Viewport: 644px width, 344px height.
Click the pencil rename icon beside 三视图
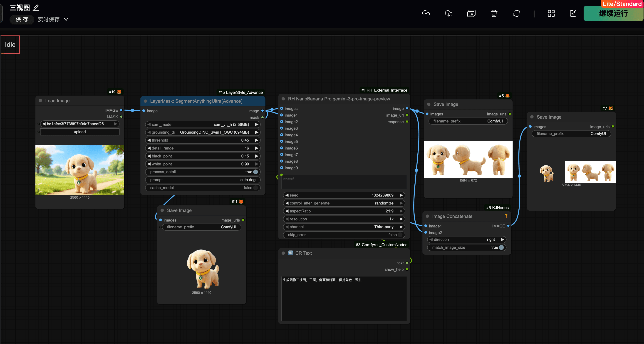click(x=36, y=8)
